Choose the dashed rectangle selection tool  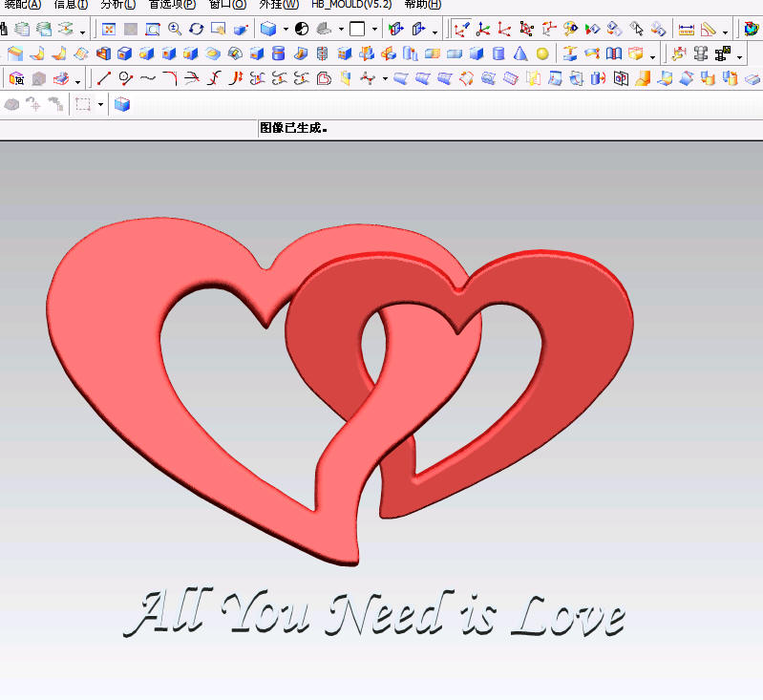click(x=83, y=104)
